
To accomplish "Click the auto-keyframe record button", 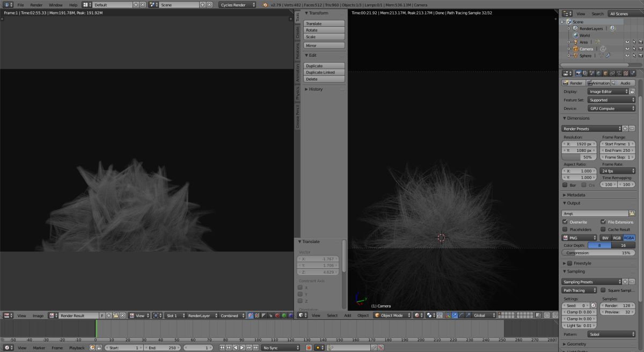I will [309, 348].
